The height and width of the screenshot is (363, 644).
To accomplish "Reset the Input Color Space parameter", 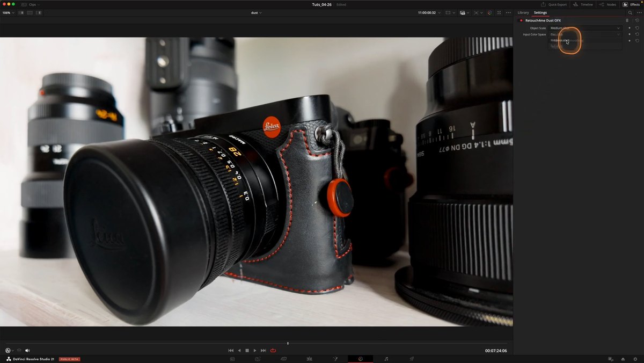I will coord(637,34).
